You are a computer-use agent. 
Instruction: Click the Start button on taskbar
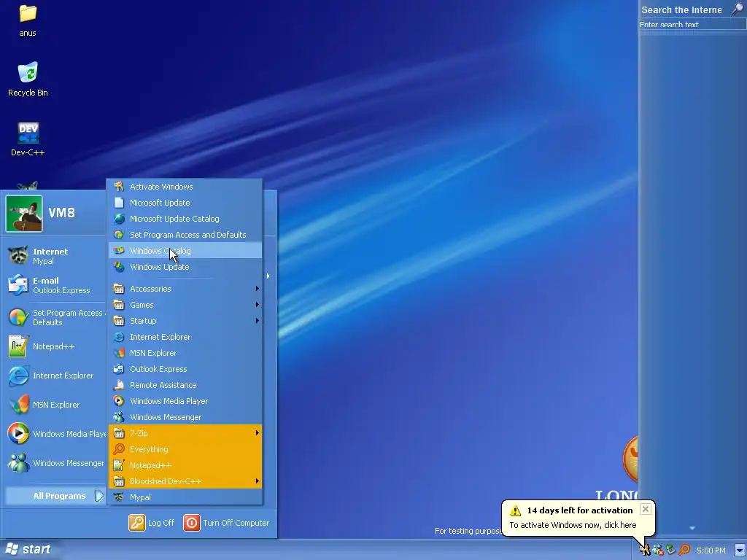tap(27, 550)
